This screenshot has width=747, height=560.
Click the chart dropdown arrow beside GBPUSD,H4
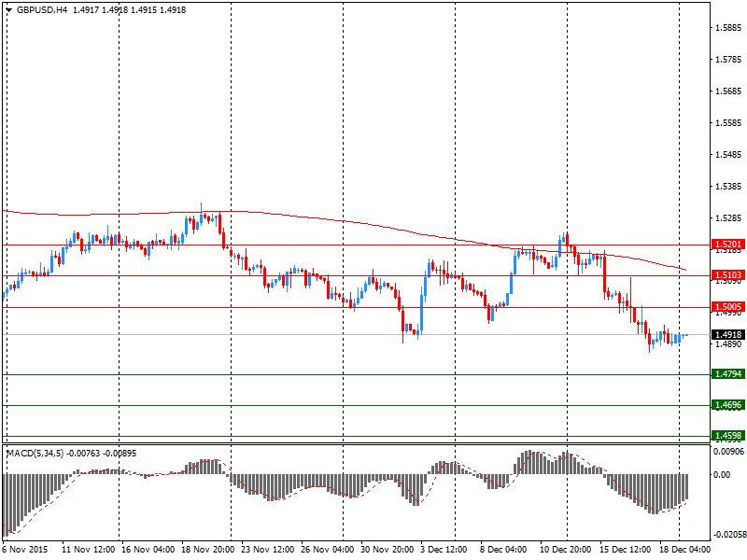click(x=8, y=10)
